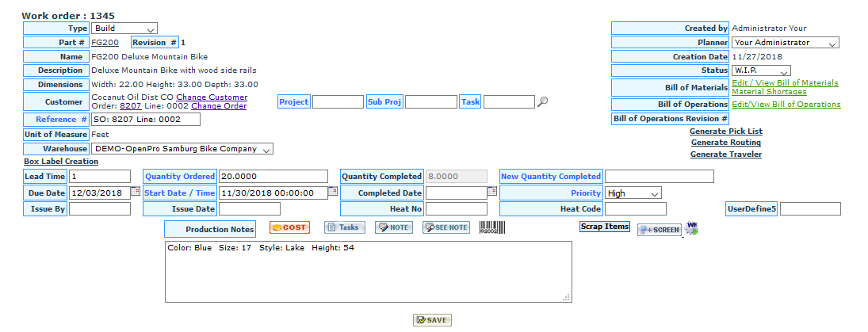
Task: Click the NOTE button to add note
Action: click(393, 228)
